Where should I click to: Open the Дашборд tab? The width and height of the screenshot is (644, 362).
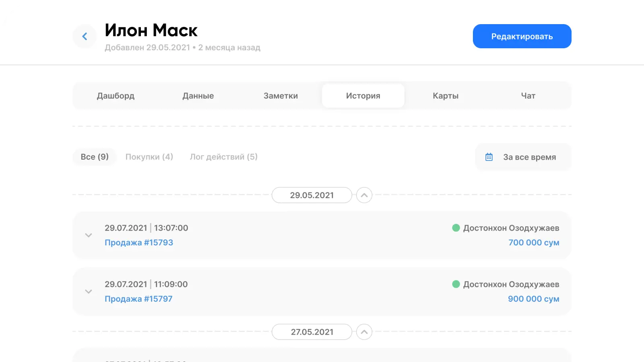(x=116, y=96)
